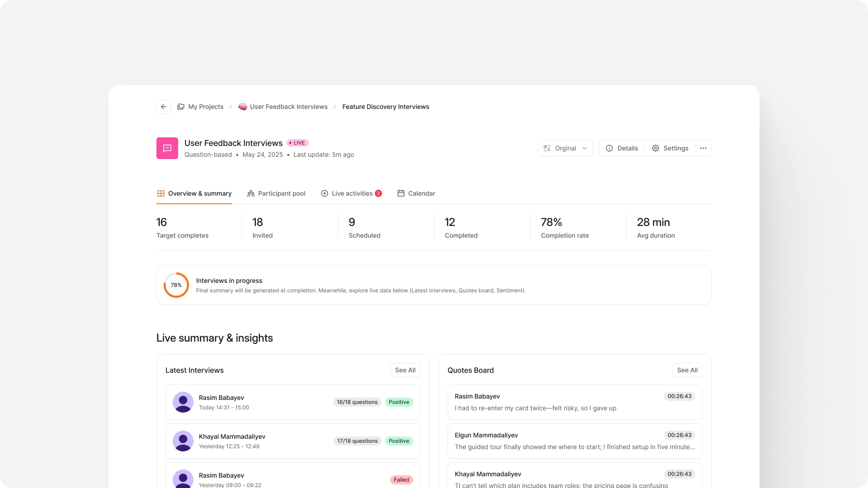Image resolution: width=868 pixels, height=488 pixels.
Task: Open the ellipsis more-options icon
Action: pos(703,148)
